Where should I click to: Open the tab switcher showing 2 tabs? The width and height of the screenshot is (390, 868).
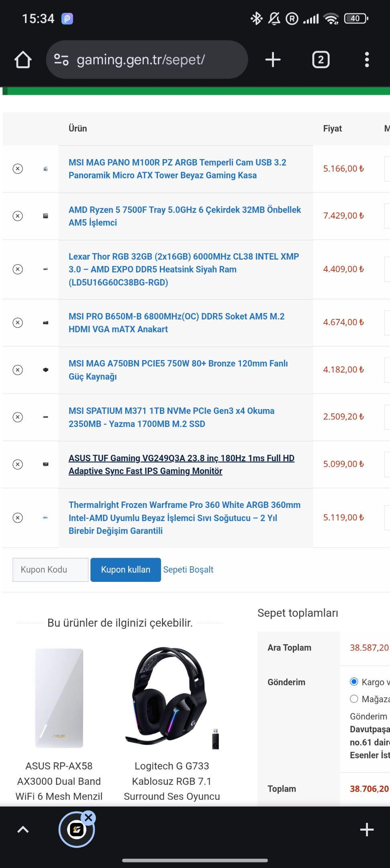[x=321, y=60]
